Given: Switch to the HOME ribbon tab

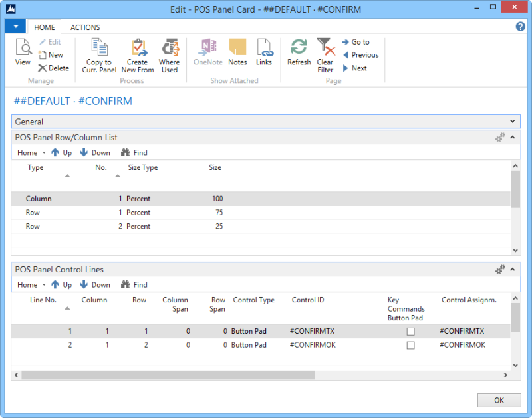Looking at the screenshot, I should [x=44, y=27].
